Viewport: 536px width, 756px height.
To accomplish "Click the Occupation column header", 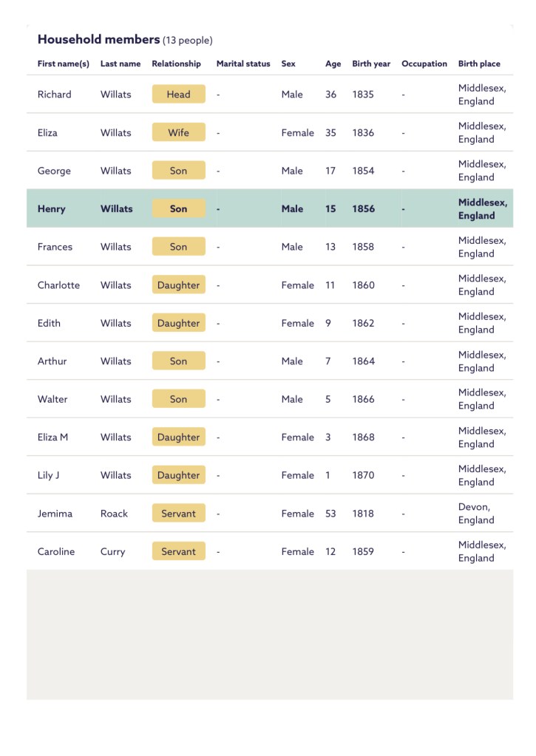I will click(424, 64).
